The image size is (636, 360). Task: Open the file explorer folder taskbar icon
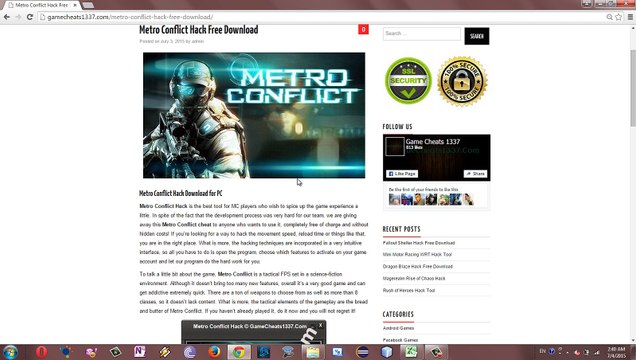(313, 352)
